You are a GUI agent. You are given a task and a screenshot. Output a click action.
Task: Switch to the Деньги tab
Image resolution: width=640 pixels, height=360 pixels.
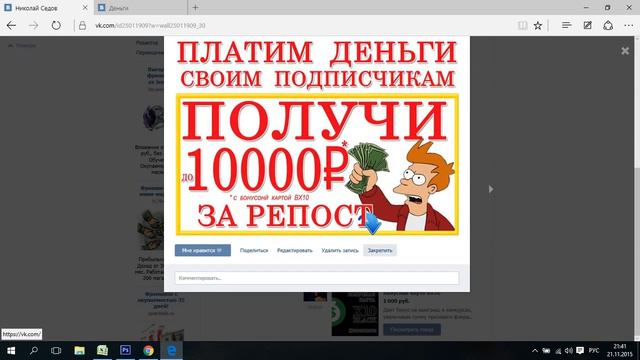[141, 8]
